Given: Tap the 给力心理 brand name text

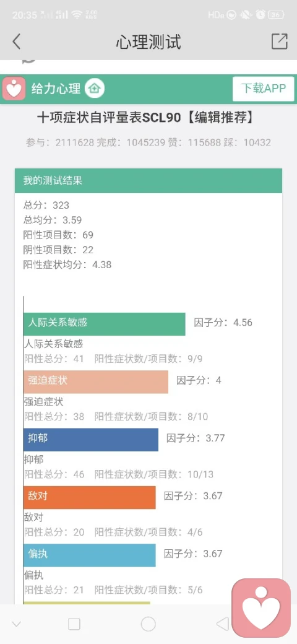Looking at the screenshot, I should pyautogui.click(x=56, y=89).
